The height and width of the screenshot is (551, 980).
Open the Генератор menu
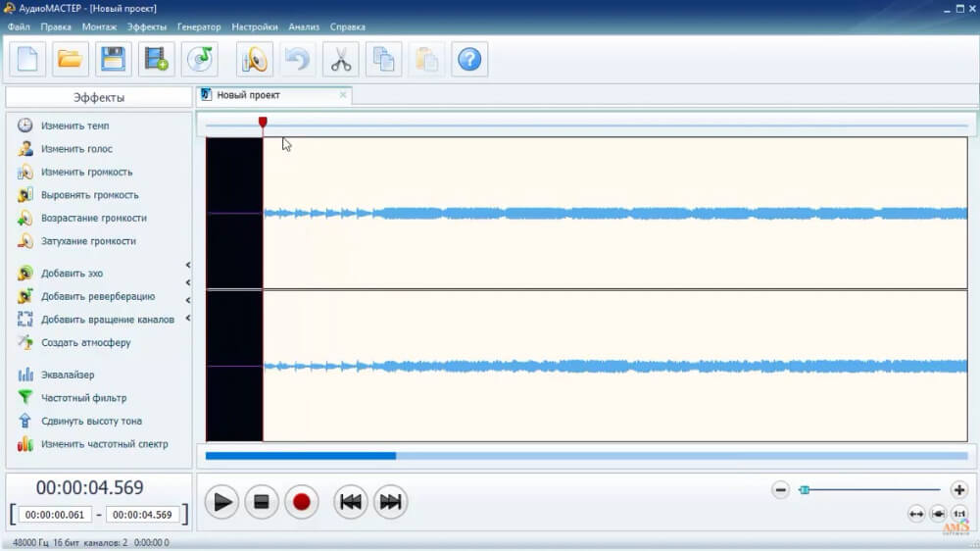tap(199, 26)
